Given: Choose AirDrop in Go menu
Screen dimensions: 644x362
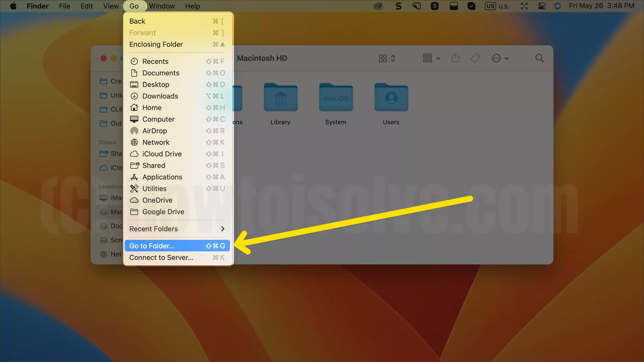Looking at the screenshot, I should pyautogui.click(x=177, y=131).
